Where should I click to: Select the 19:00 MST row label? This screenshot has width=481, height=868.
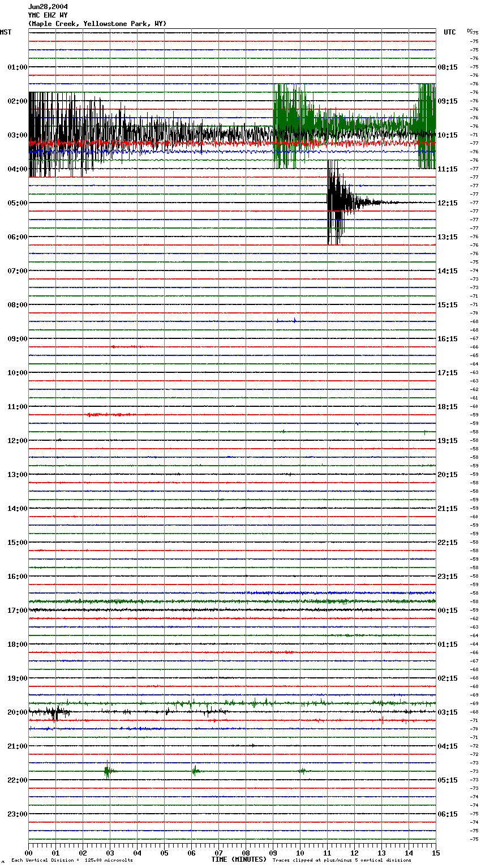pyautogui.click(x=18, y=678)
